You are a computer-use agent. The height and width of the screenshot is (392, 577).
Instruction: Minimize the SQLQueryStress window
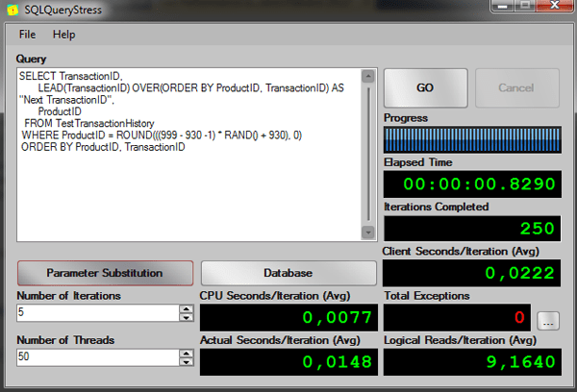[503, 6]
